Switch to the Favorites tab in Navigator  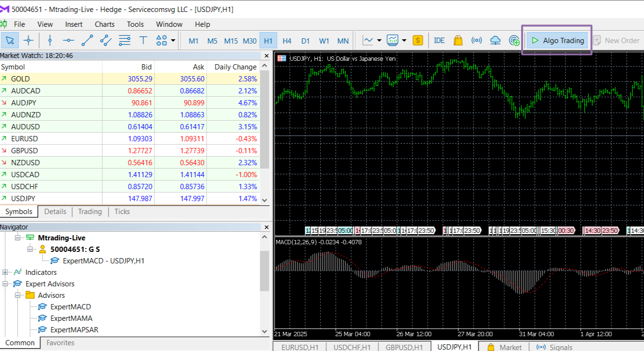(60, 343)
